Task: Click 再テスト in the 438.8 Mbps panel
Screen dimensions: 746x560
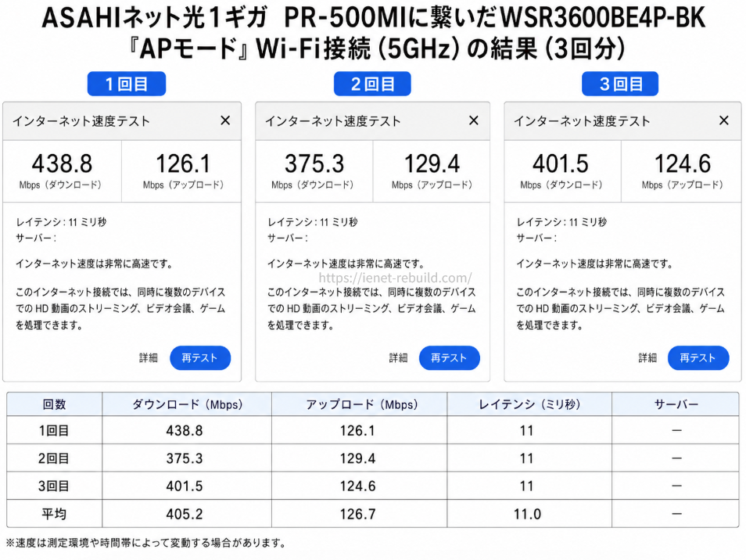Action: tap(200, 357)
